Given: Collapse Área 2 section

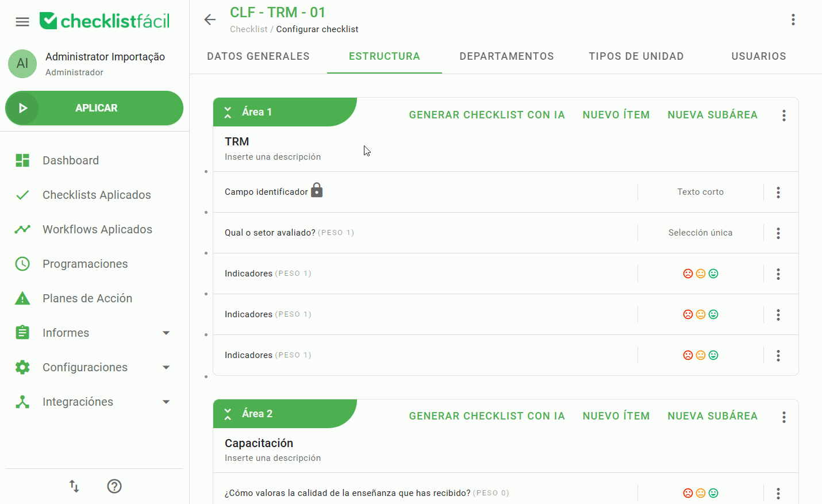Looking at the screenshot, I should [228, 414].
